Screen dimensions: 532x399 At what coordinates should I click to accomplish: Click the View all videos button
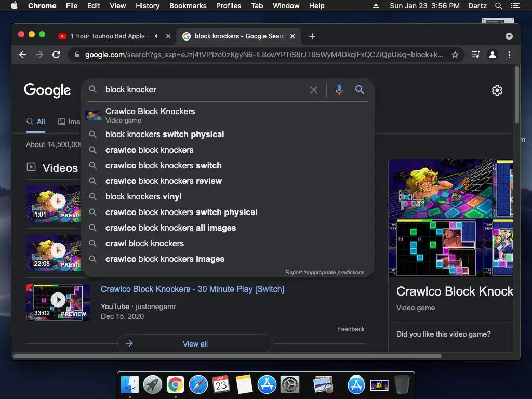tap(195, 344)
